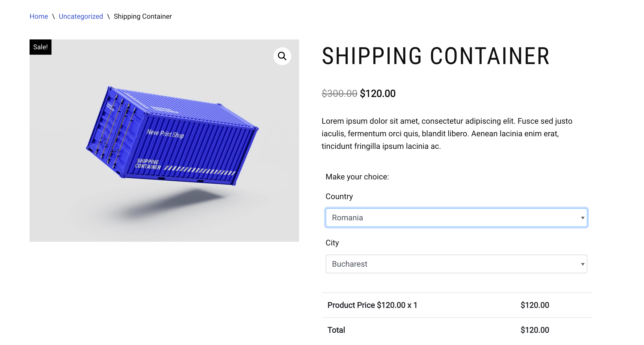Screen dimensions: 644x345
Task: Click the magnifying glass zoom icon
Action: point(282,56)
